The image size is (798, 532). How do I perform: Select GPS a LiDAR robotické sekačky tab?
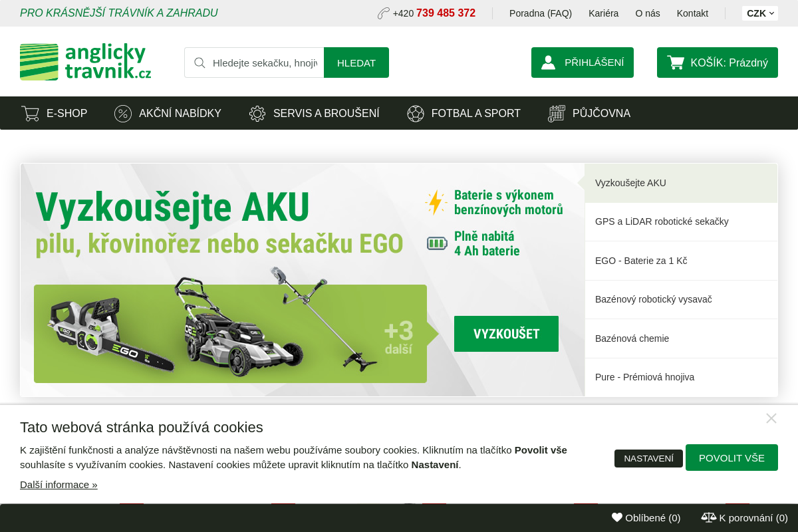pos(681,221)
